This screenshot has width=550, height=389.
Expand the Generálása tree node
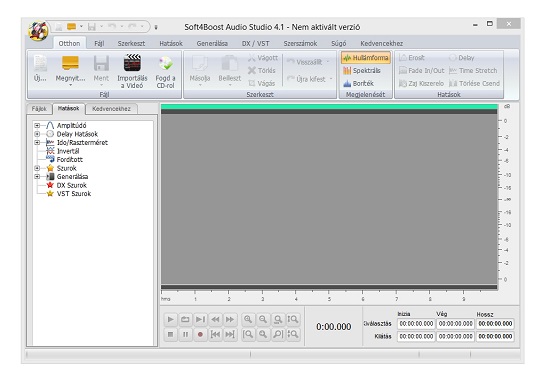pos(37,176)
